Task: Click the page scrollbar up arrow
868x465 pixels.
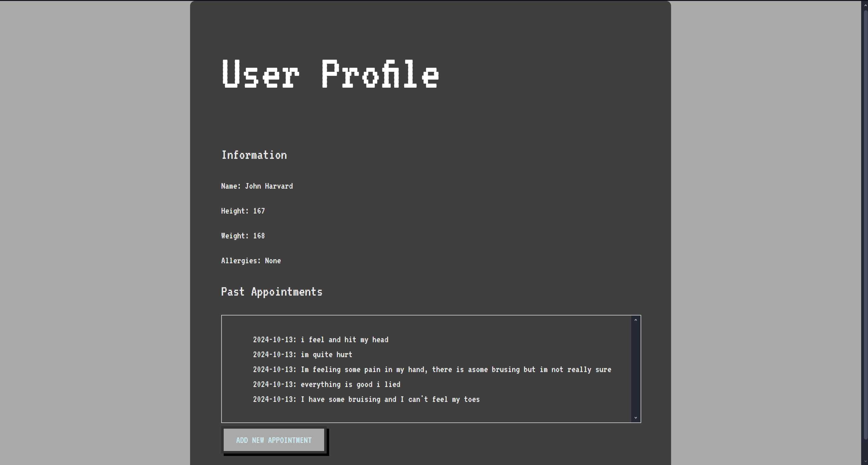Action: (x=865, y=5)
